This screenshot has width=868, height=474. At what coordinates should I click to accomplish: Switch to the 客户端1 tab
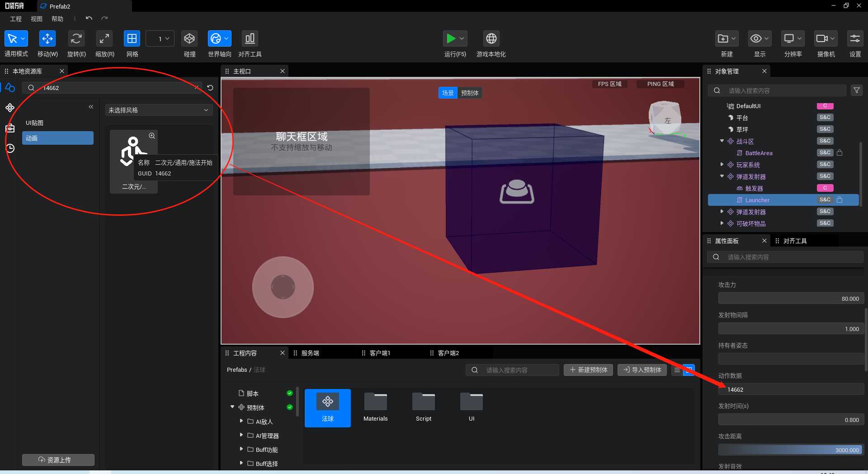(x=380, y=353)
